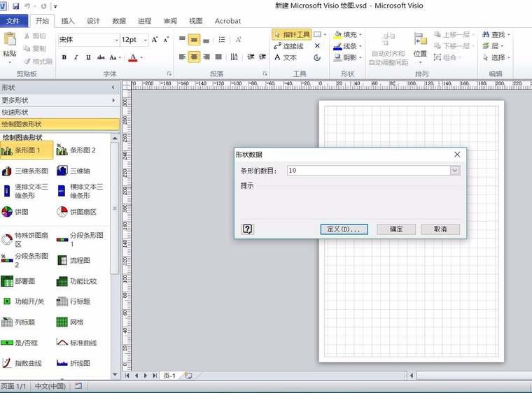
Task: Toggle italic formatting
Action: point(76,57)
